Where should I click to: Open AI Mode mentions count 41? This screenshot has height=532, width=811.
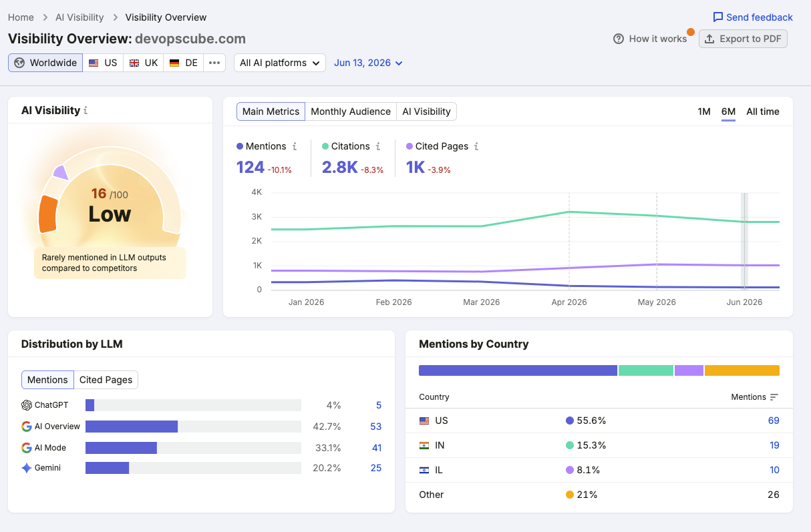pos(377,448)
